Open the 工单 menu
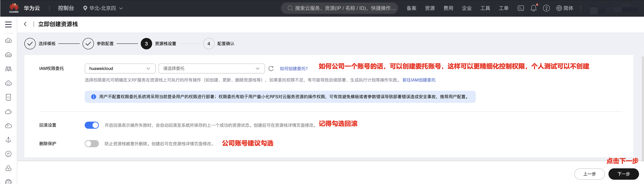Image resolution: width=644 pixels, height=184 pixels. click(x=504, y=8)
